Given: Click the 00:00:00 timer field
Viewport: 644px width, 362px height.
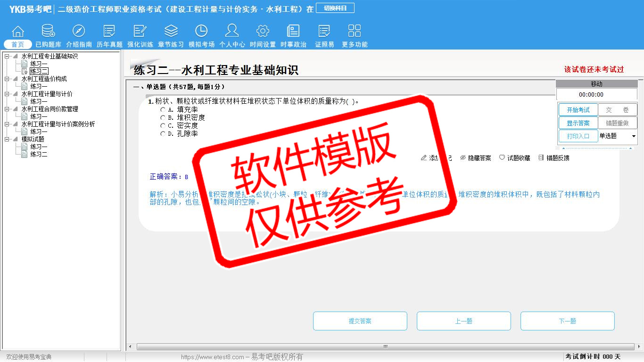Looking at the screenshot, I should coord(596,95).
